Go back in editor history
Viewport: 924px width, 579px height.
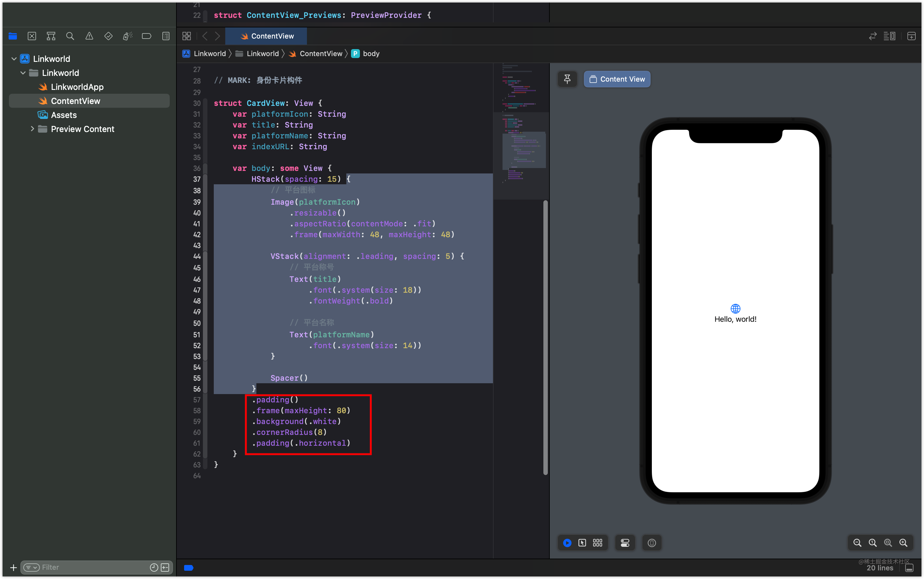(x=205, y=36)
